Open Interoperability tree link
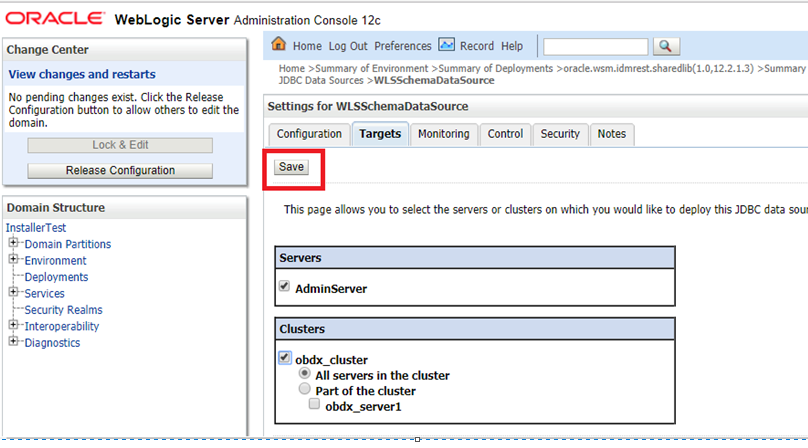 point(62,327)
